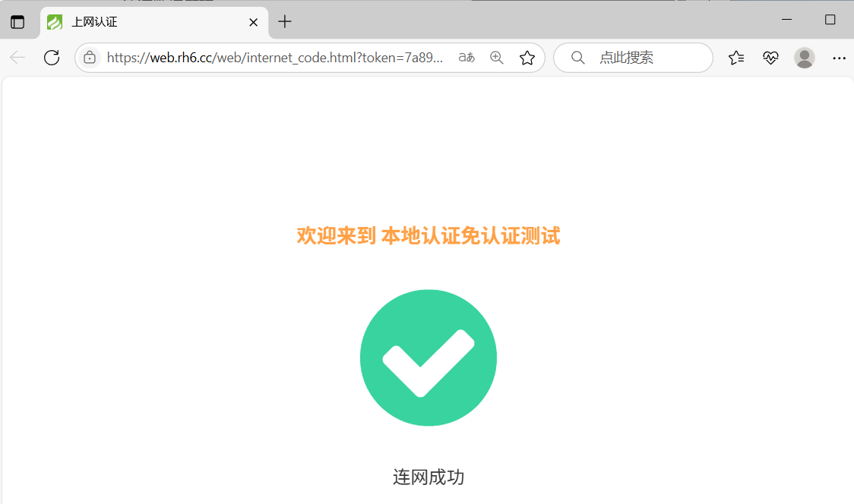Viewport: 854px width, 504px height.
Task: Open a new tab with plus button
Action: tap(285, 22)
